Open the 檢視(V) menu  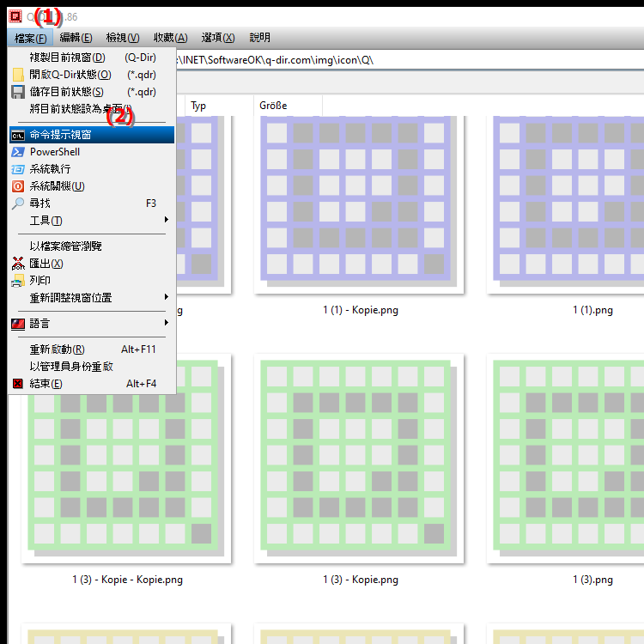pyautogui.click(x=123, y=38)
